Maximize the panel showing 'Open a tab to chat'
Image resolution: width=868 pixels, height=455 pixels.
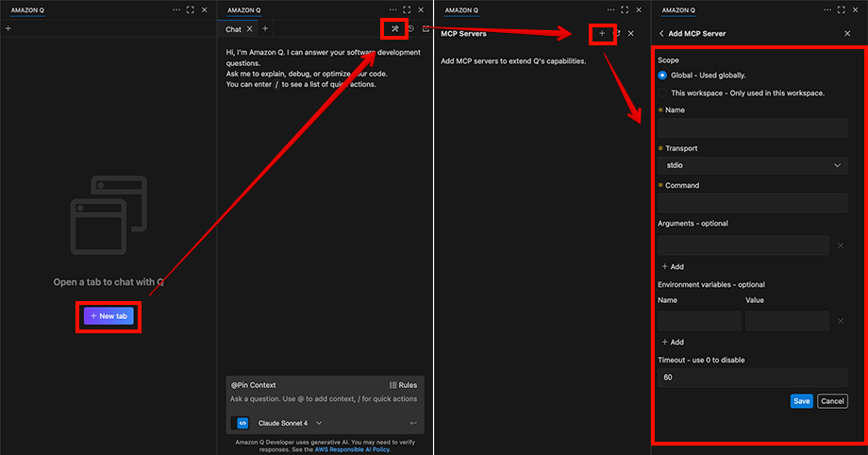click(x=191, y=9)
